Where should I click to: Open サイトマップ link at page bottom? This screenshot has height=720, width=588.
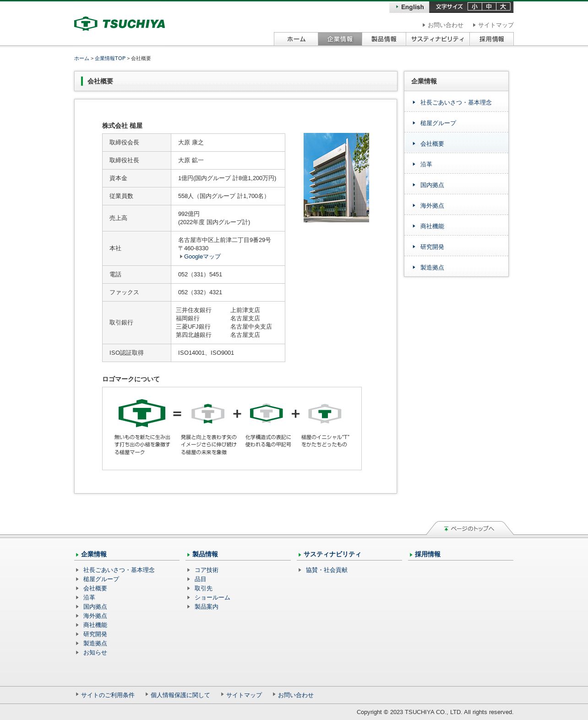244,695
